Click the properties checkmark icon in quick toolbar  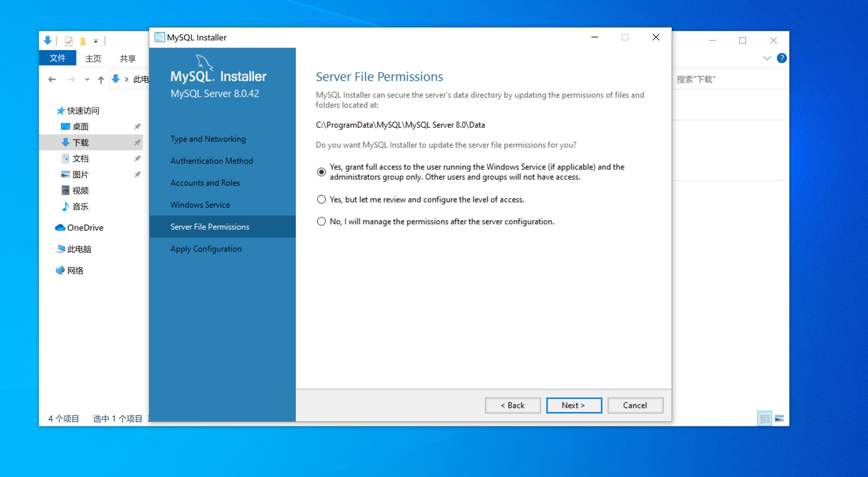coord(68,41)
